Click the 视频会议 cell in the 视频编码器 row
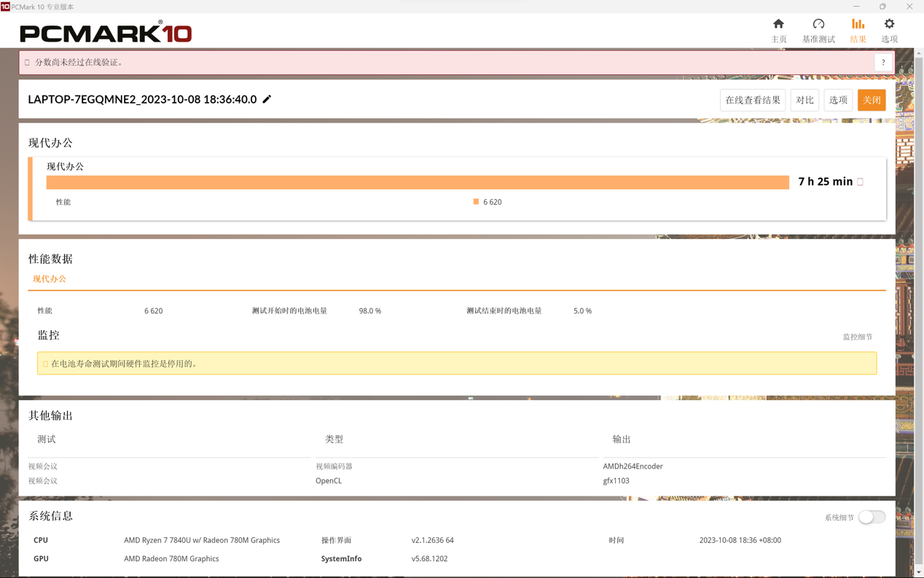The image size is (924, 578). click(42, 466)
